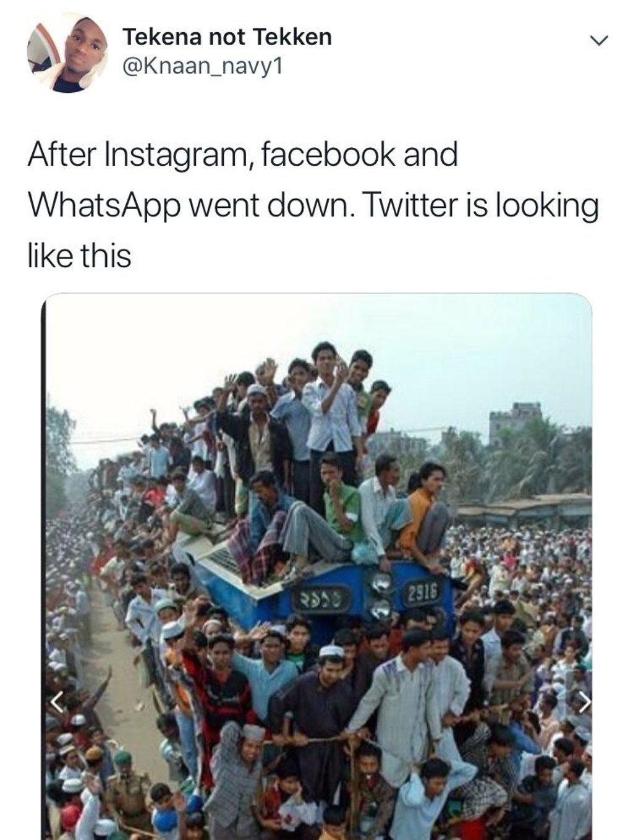Click the train's 2916 number plate
The height and width of the screenshot is (840, 633).
[x=422, y=592]
